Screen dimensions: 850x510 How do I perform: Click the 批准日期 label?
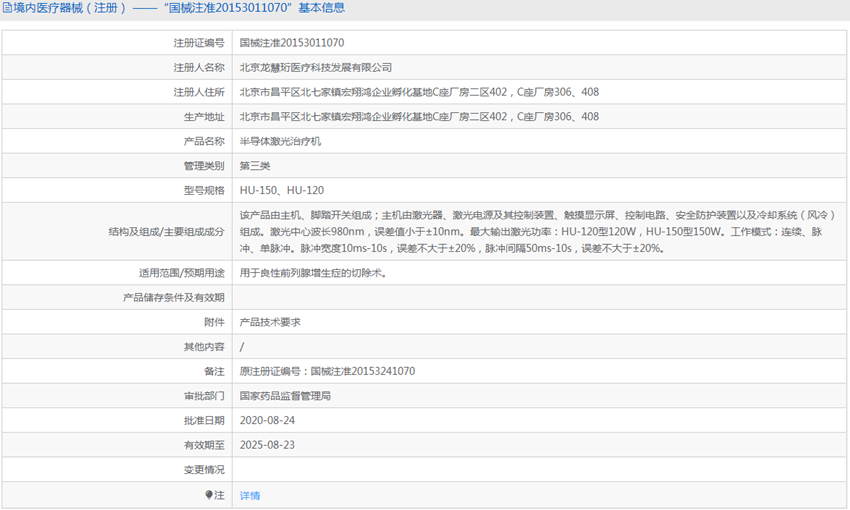click(x=204, y=421)
